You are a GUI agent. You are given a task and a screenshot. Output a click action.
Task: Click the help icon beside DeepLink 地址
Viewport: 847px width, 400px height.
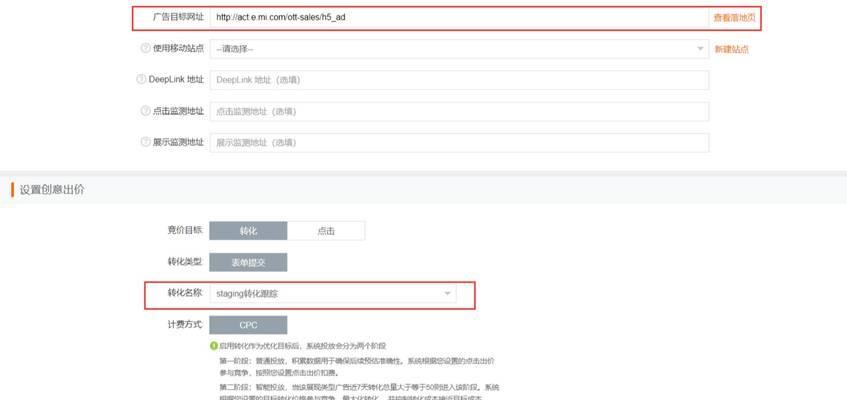pos(141,79)
